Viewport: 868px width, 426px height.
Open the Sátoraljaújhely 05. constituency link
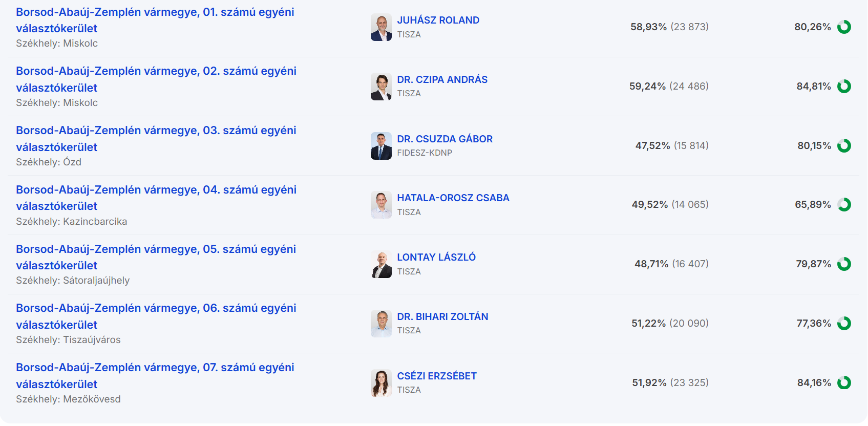pyautogui.click(x=156, y=249)
